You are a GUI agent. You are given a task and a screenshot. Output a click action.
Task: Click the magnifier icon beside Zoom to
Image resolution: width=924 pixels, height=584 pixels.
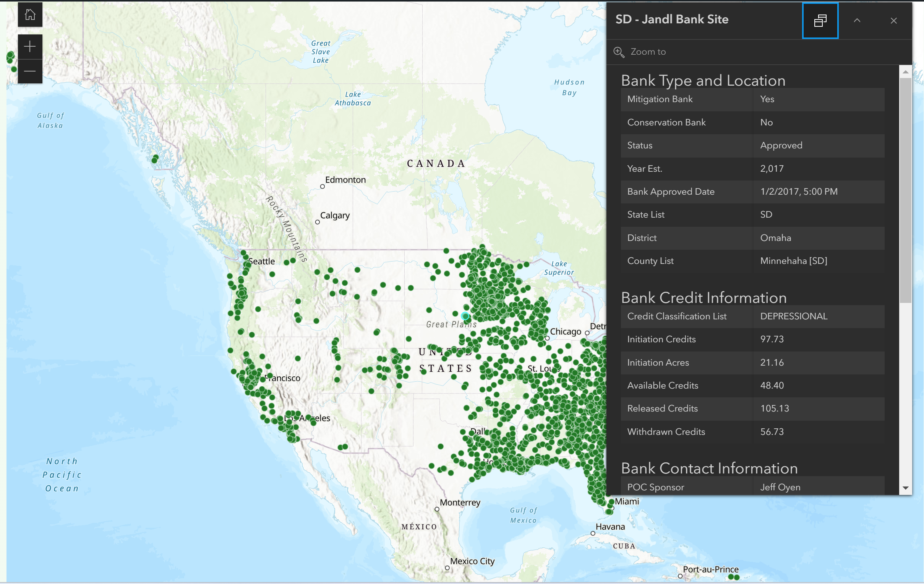pyautogui.click(x=619, y=52)
